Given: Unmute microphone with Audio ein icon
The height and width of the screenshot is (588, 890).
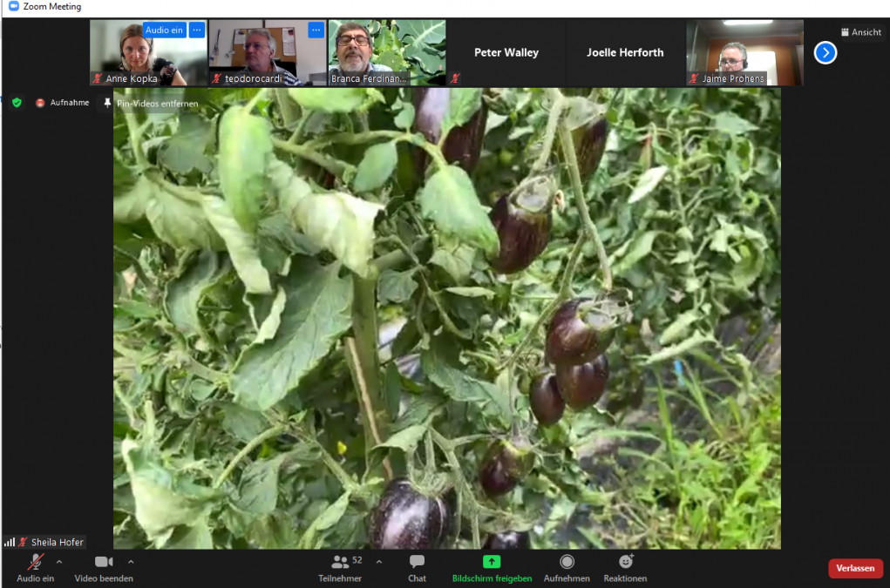Looking at the screenshot, I should (x=35, y=563).
